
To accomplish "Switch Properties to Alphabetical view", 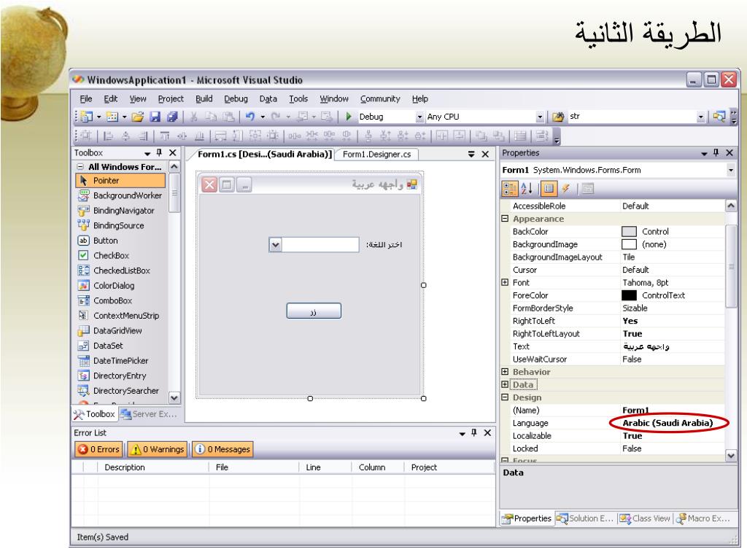I will coord(527,189).
